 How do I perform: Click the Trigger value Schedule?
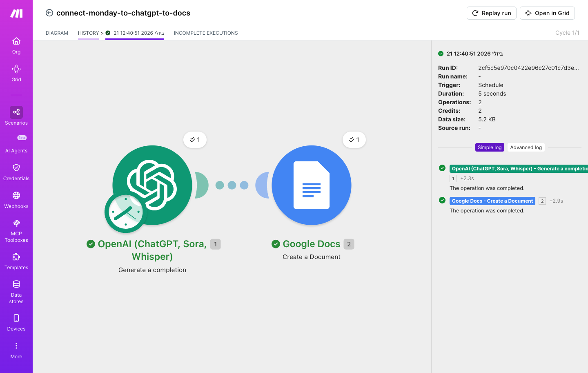click(x=491, y=85)
